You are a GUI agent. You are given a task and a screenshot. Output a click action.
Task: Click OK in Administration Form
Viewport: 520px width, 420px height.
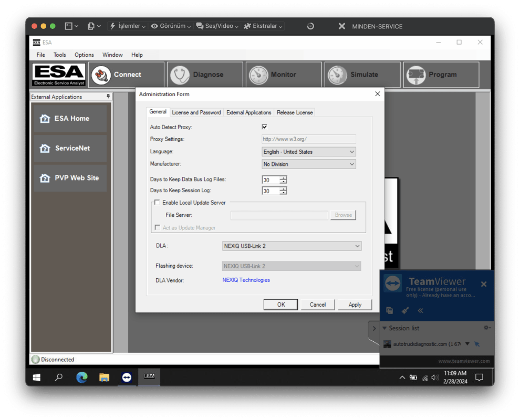280,304
